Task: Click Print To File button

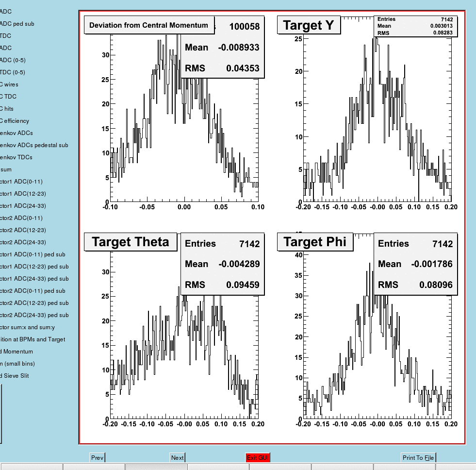Action: 418,457
